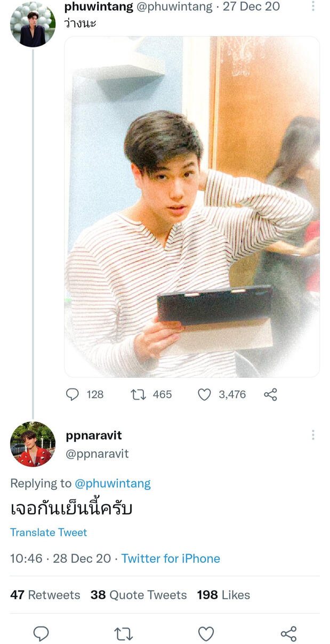Retweet ppnaravit's reply using bottom retweet icon
Viewport: 330px width, 644px height.
click(124, 633)
